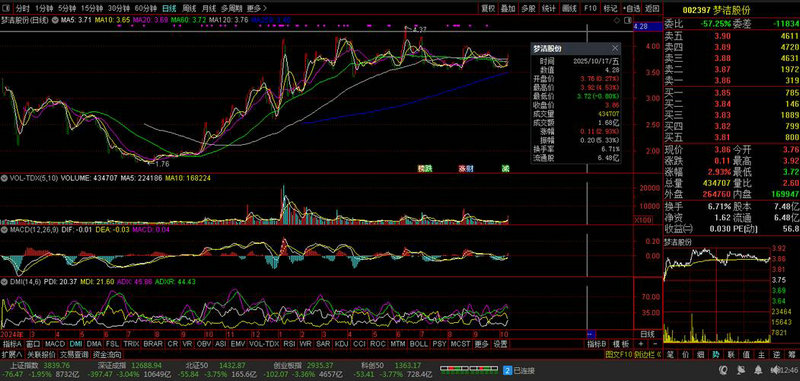Open the 多股 multi-stock view
The width and height of the screenshot is (800, 381).
528,8
